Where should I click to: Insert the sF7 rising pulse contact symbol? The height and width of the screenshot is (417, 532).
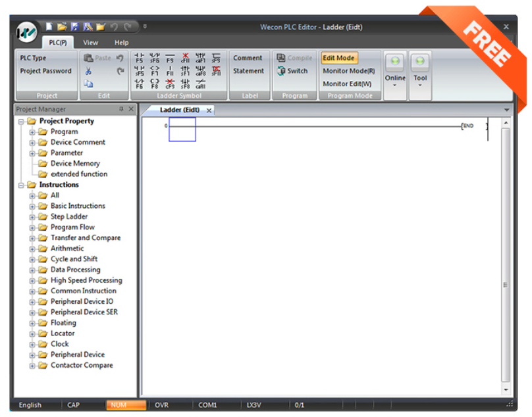click(185, 70)
